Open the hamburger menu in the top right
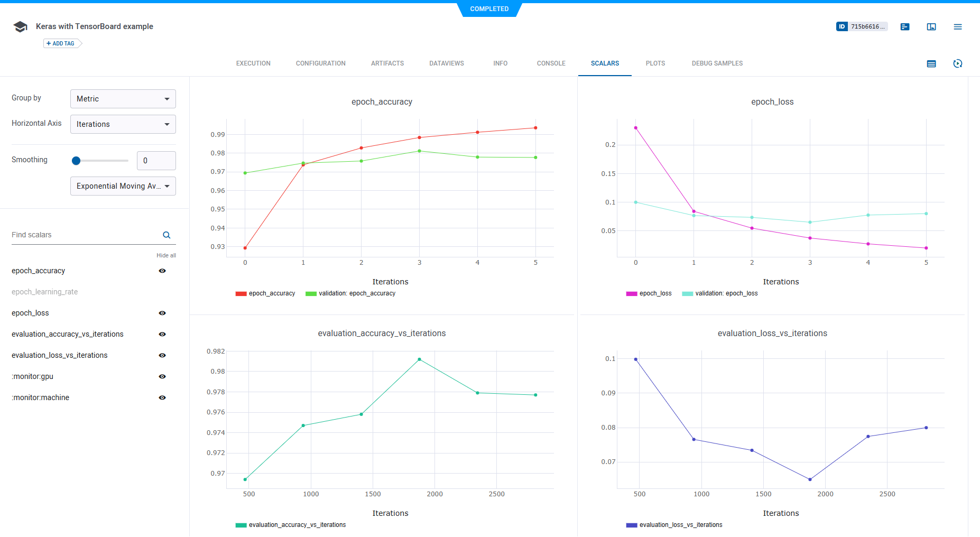The width and height of the screenshot is (980, 537). tap(958, 26)
